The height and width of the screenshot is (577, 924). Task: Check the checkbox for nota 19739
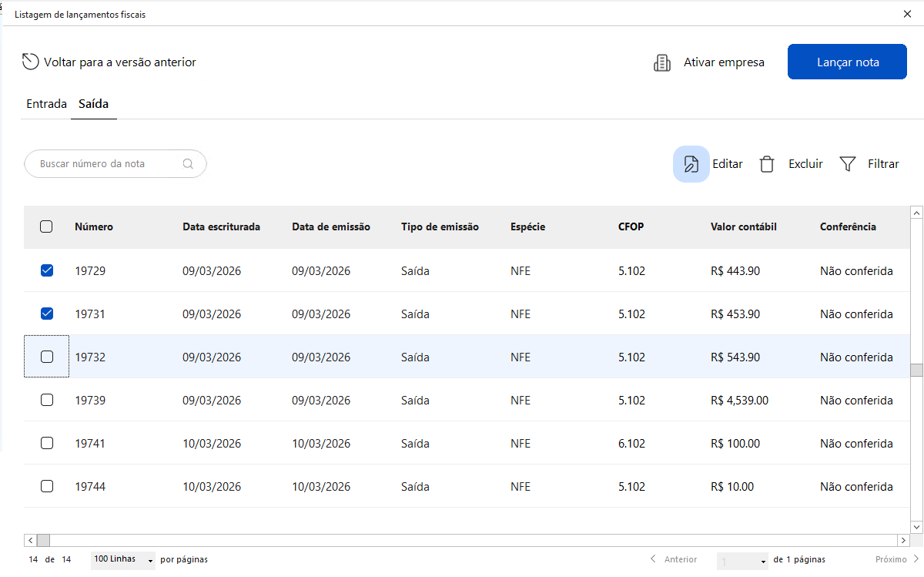(x=47, y=400)
